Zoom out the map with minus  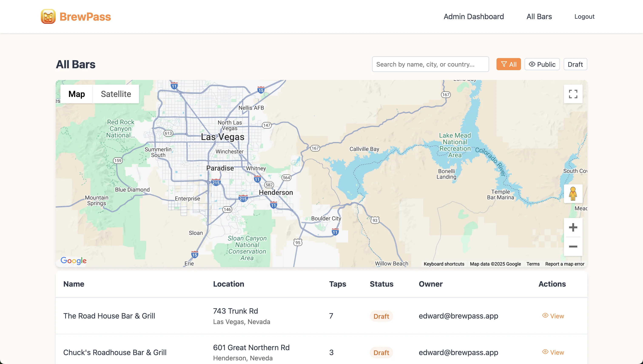573,246
